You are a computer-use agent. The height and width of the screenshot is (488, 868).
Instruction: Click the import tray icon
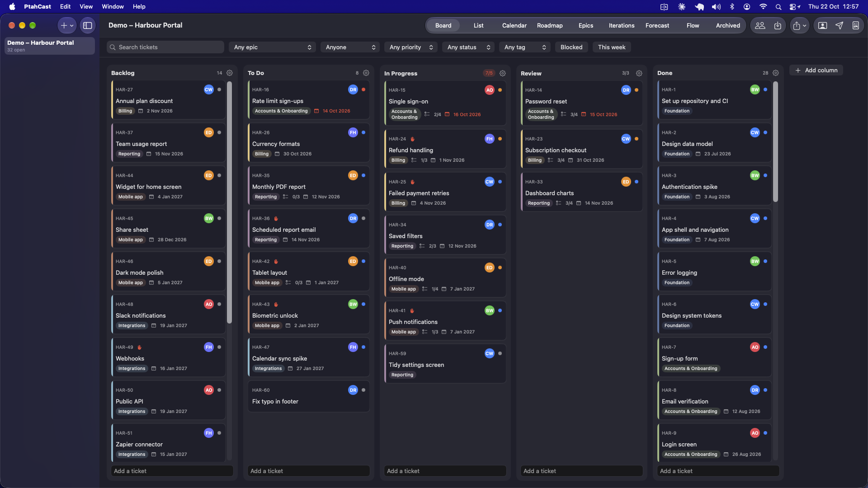pos(778,26)
